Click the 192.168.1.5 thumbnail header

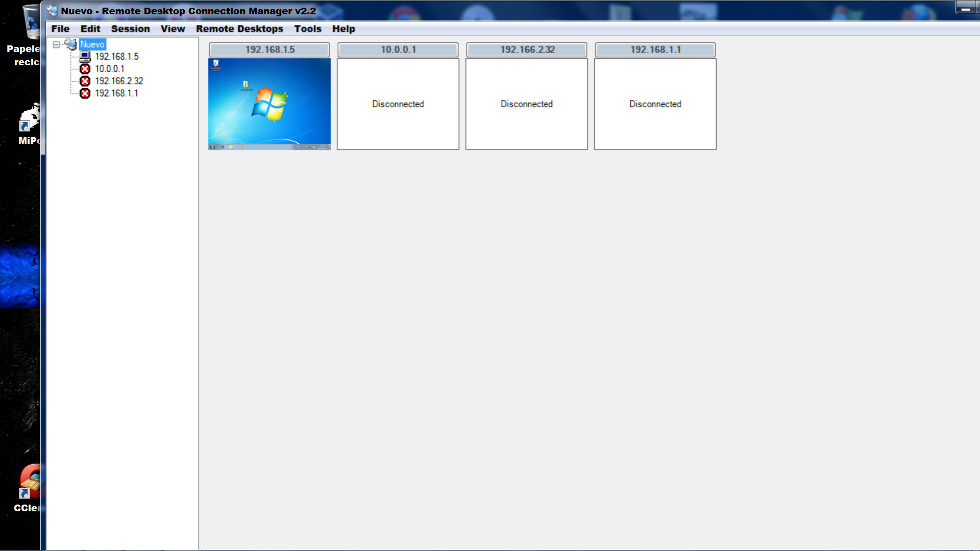click(269, 49)
